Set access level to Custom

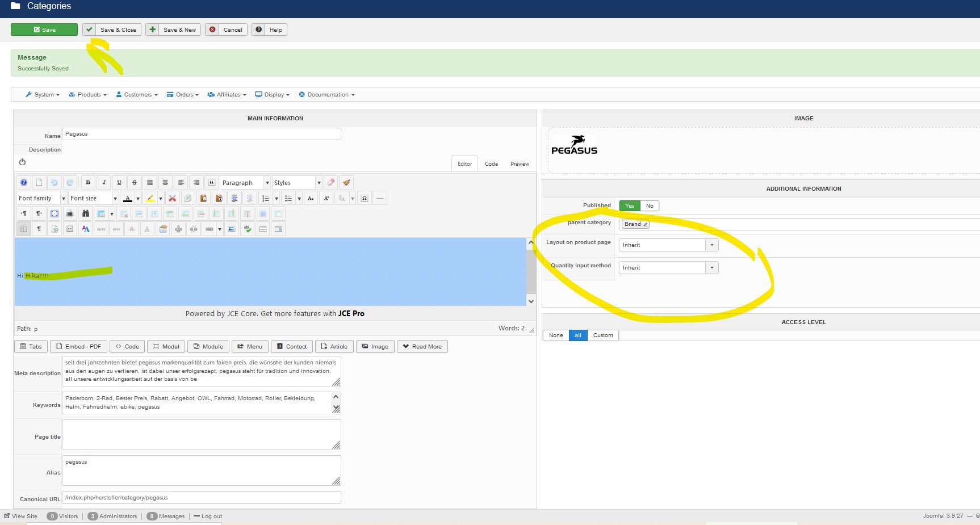point(603,335)
